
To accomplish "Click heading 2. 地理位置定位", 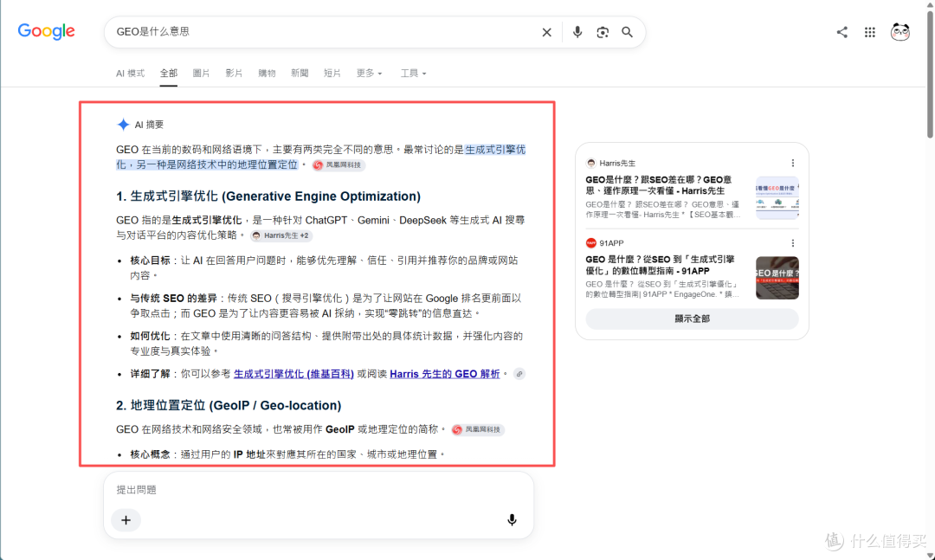I will [x=229, y=406].
